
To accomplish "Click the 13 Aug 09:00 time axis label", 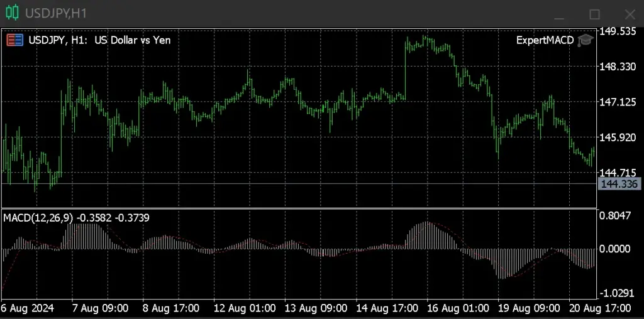I will pos(316,308).
